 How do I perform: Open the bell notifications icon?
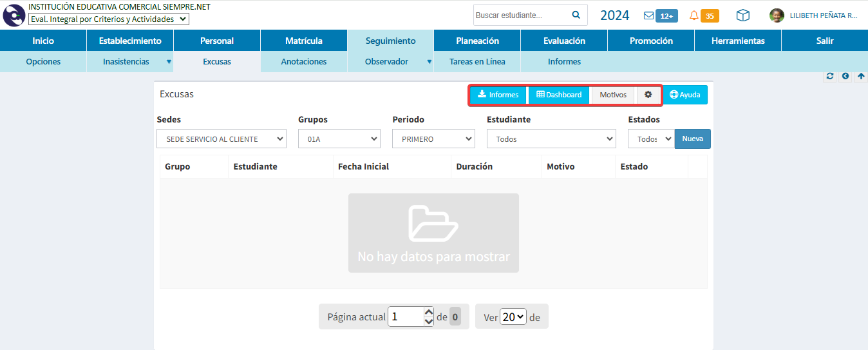pos(693,15)
